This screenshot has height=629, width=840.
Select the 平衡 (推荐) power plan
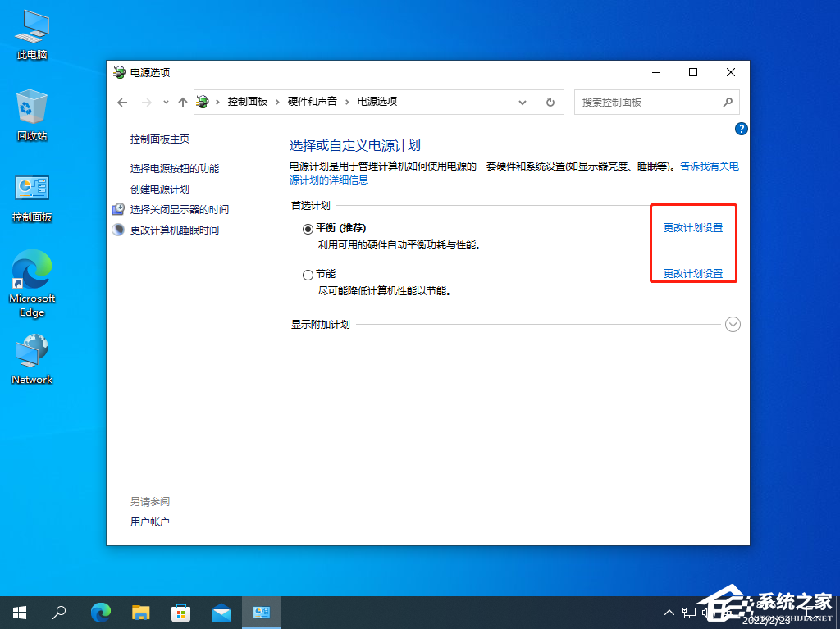(x=308, y=229)
